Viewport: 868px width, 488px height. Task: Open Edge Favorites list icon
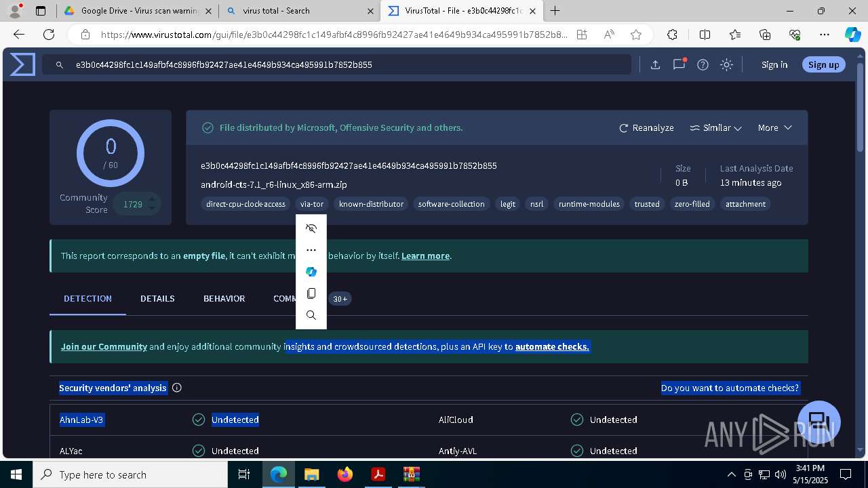tap(735, 35)
